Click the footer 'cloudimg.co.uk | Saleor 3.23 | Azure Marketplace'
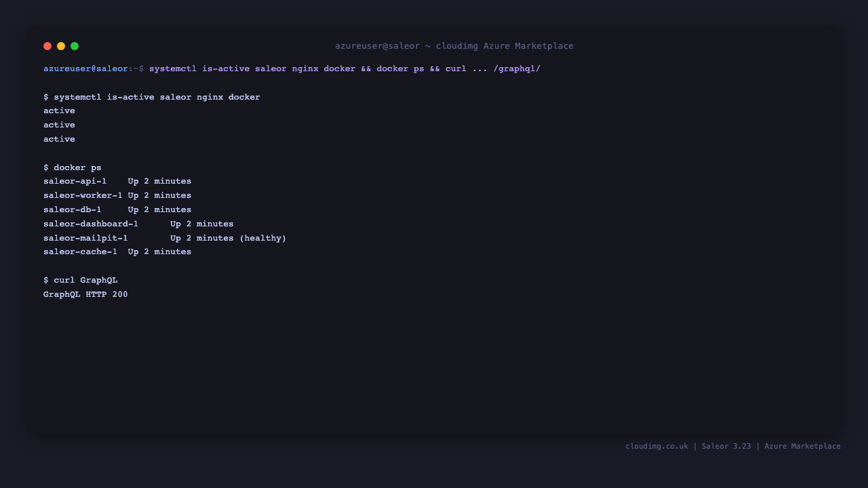The image size is (868, 488). point(733,446)
